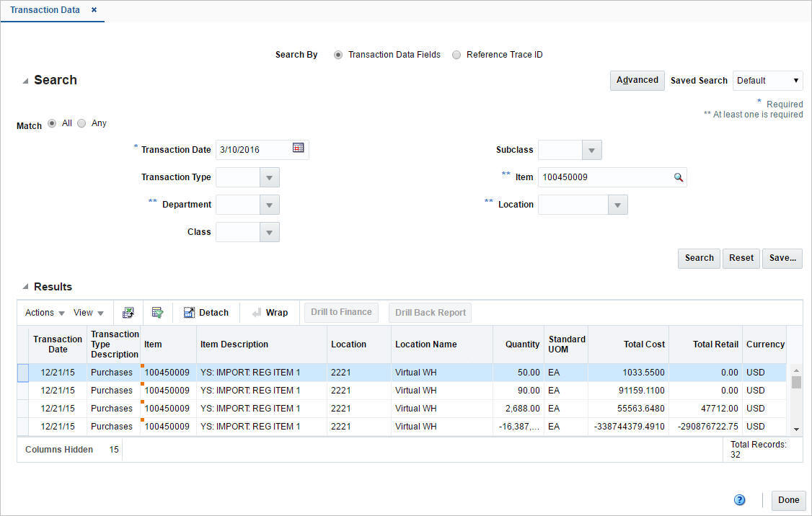Click the Advanced search button
This screenshot has width=812, height=516.
637,80
